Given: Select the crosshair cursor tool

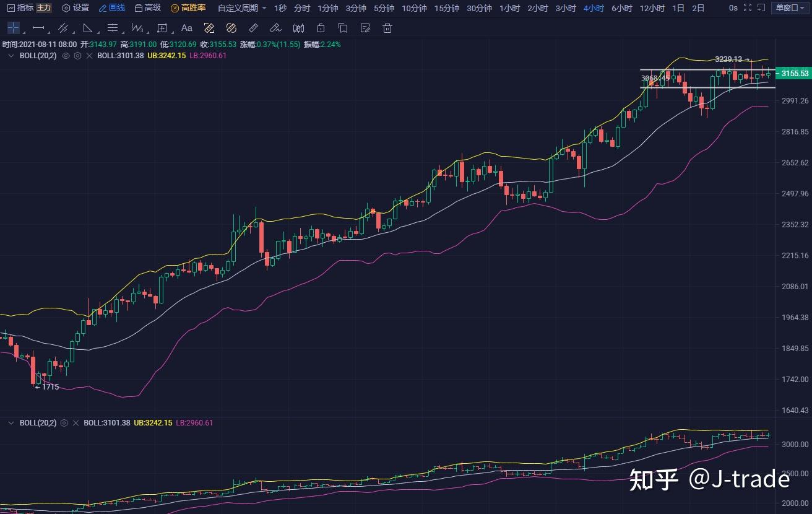Looking at the screenshot, I should 13,28.
